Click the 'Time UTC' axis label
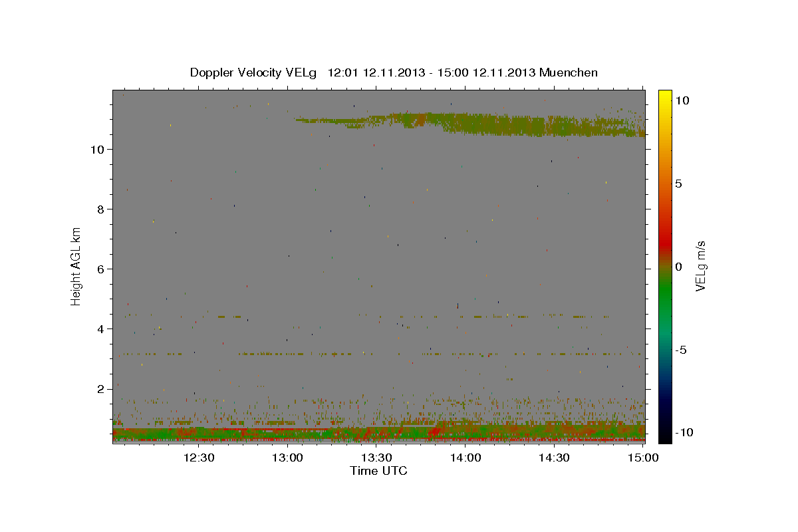 378,471
